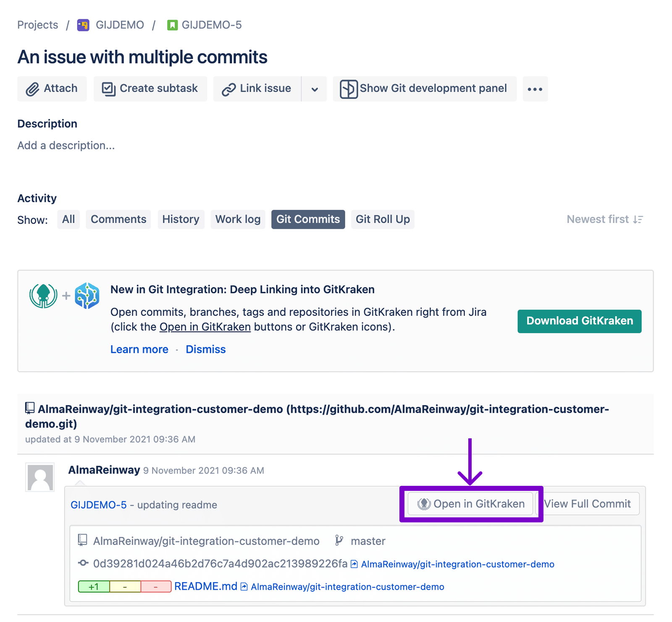The width and height of the screenshot is (672, 622).
Task: Click the external-link icon next to README.md
Action: coord(243,587)
